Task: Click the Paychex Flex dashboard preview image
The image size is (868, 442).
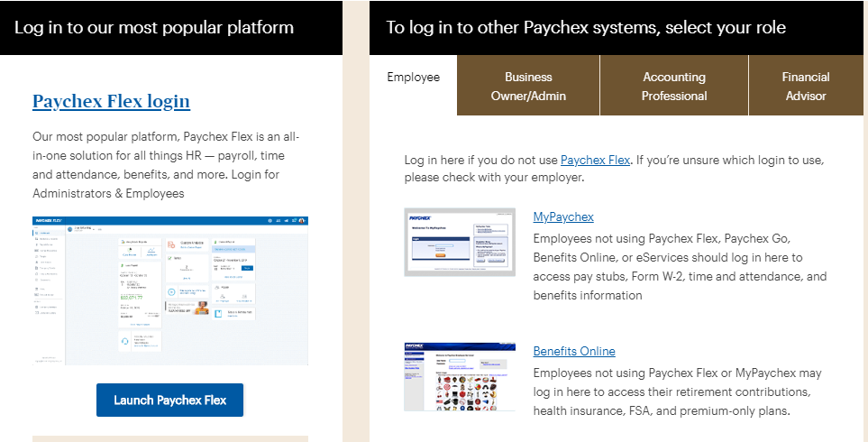Action: (170, 290)
